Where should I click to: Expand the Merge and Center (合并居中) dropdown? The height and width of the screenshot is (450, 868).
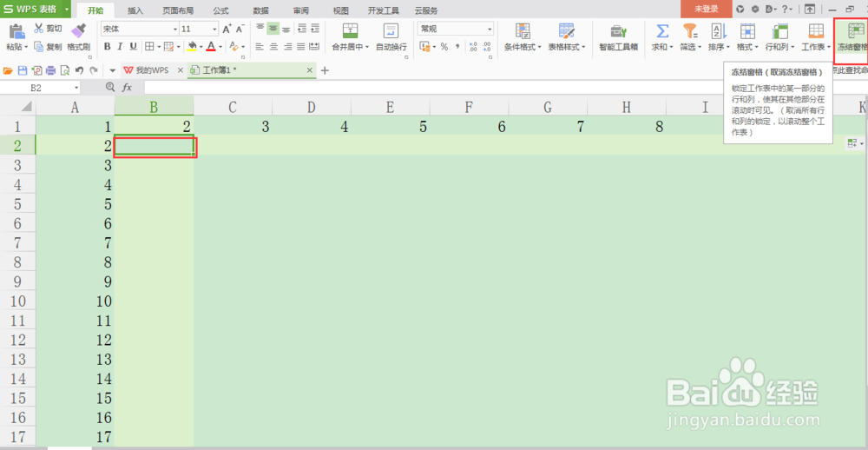point(366,48)
